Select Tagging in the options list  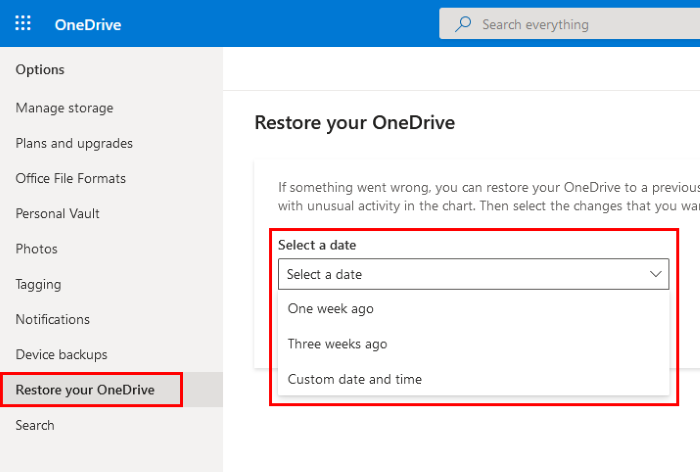pyautogui.click(x=38, y=284)
